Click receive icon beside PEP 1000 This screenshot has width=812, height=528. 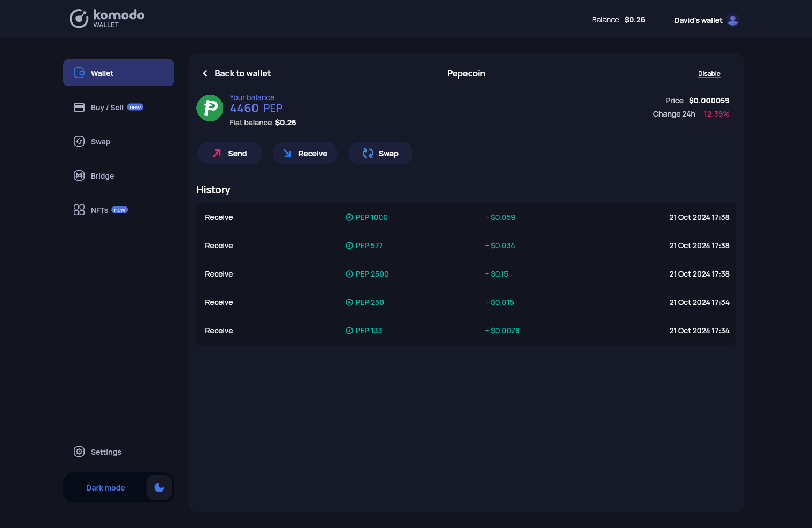349,217
